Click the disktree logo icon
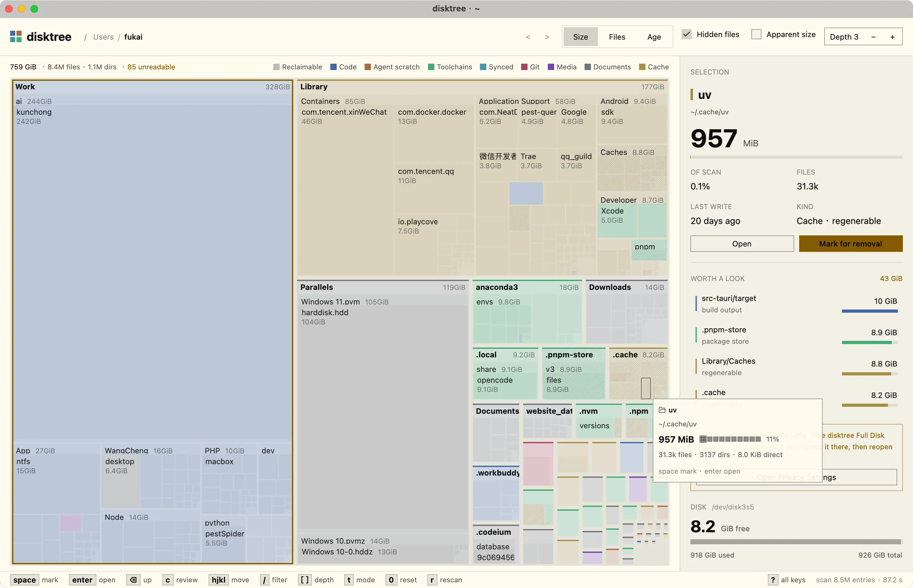 coord(16,37)
